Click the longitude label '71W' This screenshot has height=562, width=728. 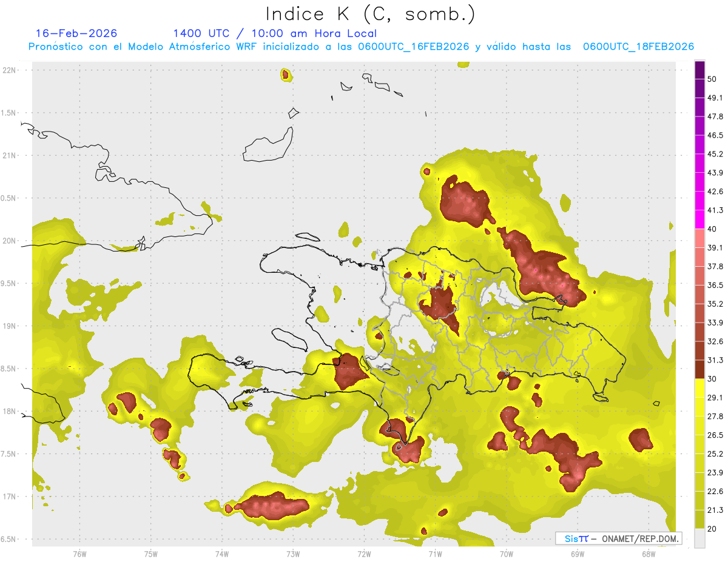point(435,554)
